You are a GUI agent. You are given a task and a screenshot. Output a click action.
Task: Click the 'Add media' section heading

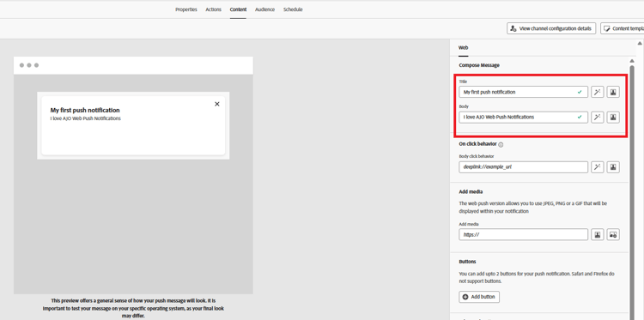pos(471,191)
